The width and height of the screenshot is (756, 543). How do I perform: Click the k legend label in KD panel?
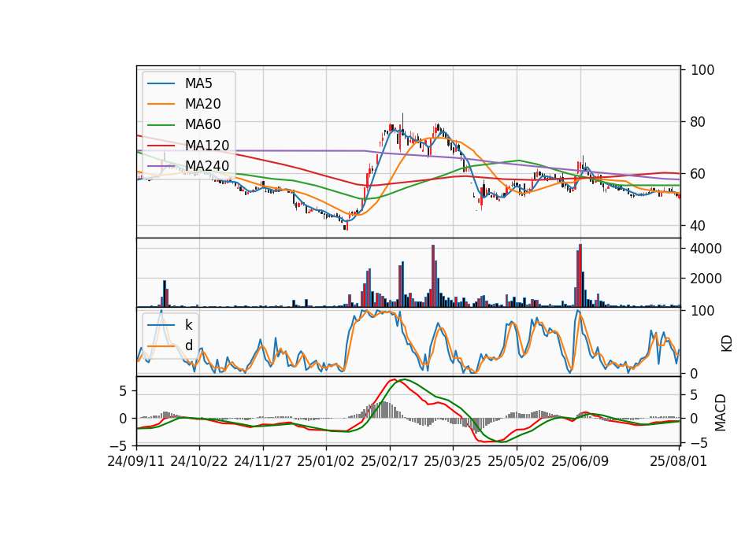point(188,325)
